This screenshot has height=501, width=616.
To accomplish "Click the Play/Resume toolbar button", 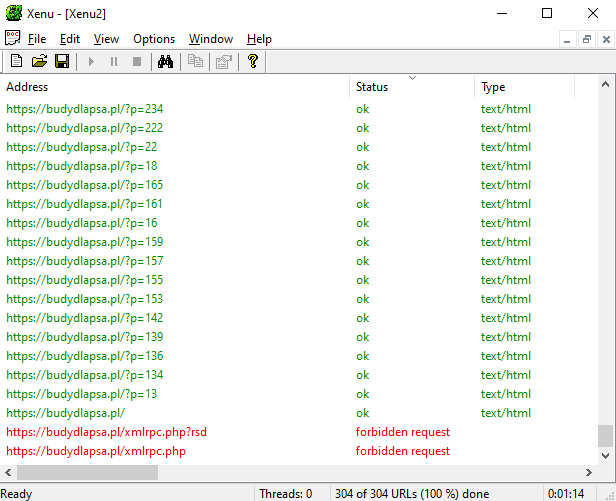I will click(x=91, y=62).
